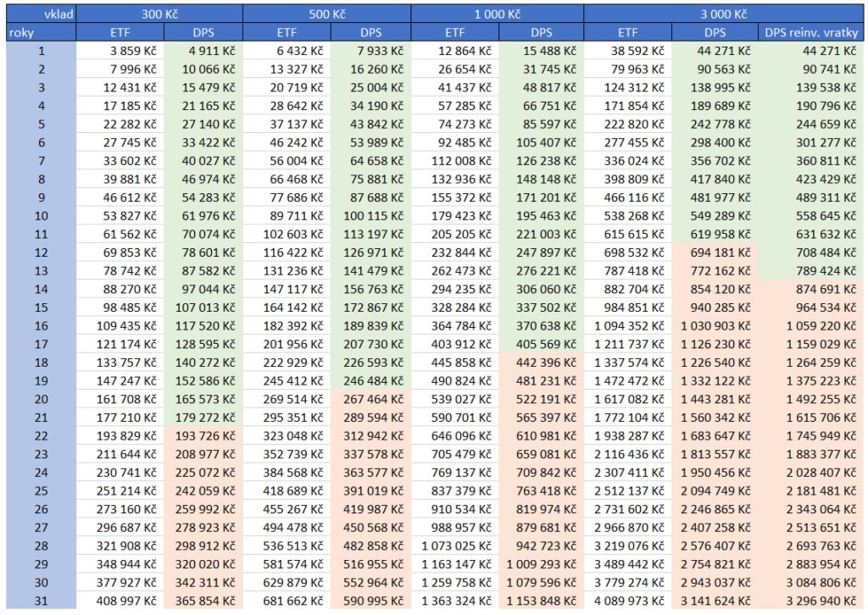This screenshot has width=868, height=615.
Task: Select the "500 Kč" deposit header
Action: (x=327, y=14)
